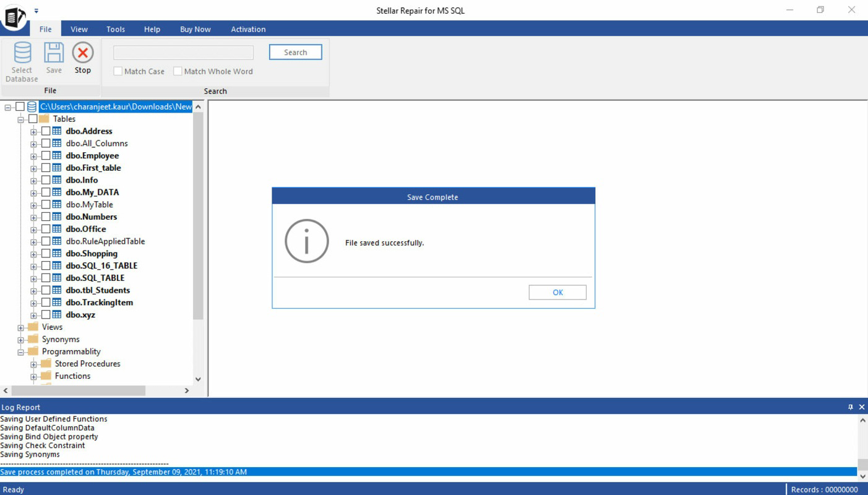Switch to the Tools tab

point(115,29)
